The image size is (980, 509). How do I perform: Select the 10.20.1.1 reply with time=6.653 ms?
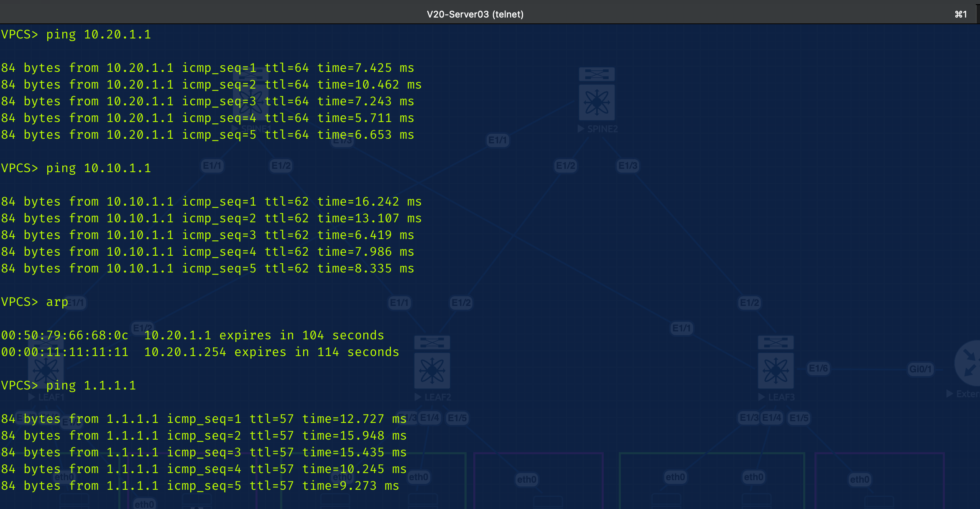click(207, 135)
